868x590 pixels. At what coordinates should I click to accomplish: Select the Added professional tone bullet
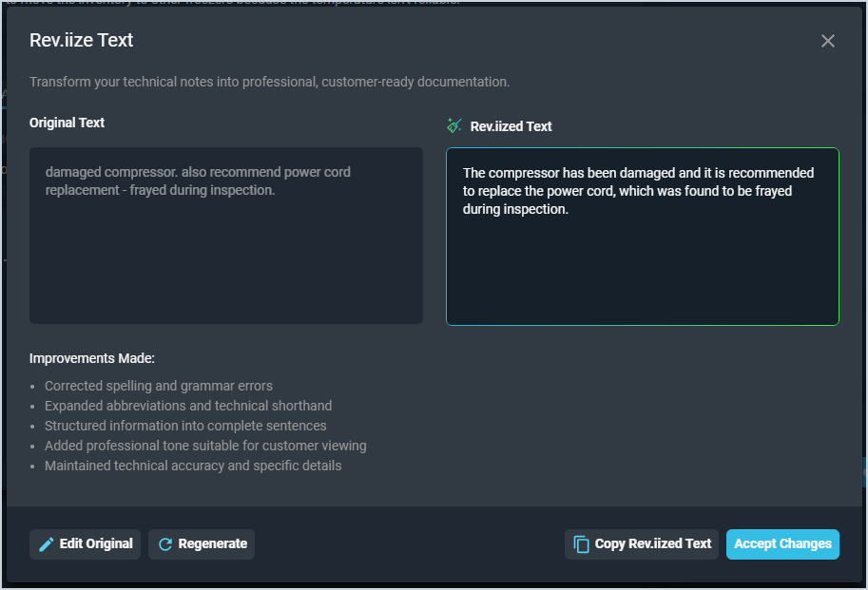click(x=205, y=446)
